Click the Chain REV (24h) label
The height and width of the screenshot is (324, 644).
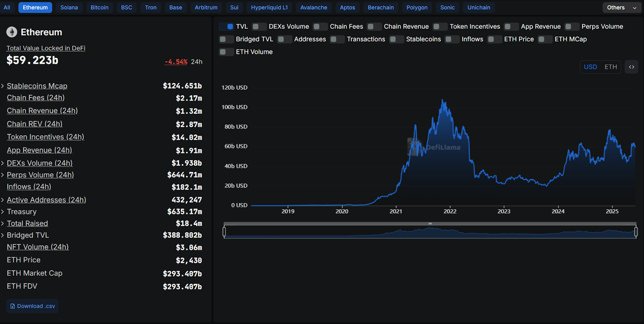[35, 124]
